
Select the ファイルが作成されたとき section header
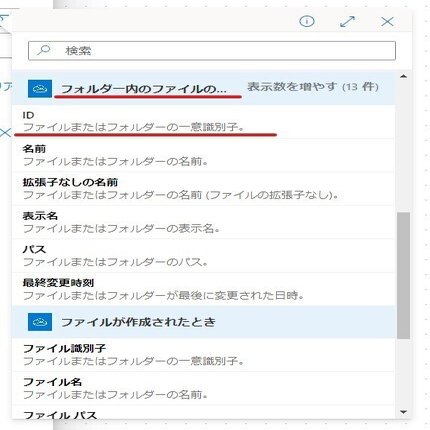pos(204,322)
